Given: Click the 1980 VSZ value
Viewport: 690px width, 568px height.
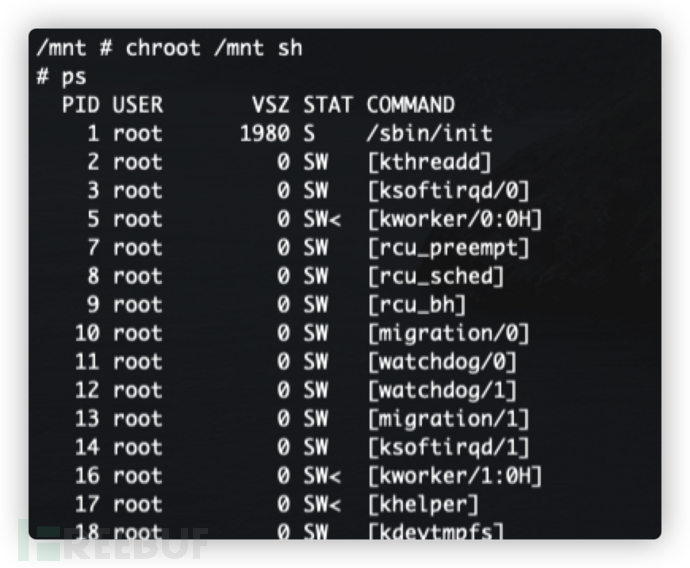Looking at the screenshot, I should click(265, 133).
